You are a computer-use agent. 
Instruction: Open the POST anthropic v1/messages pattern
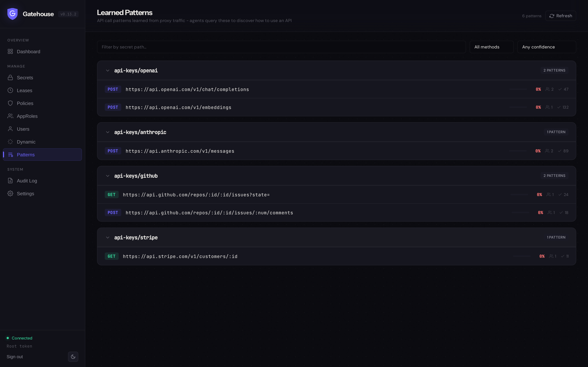coord(336,151)
